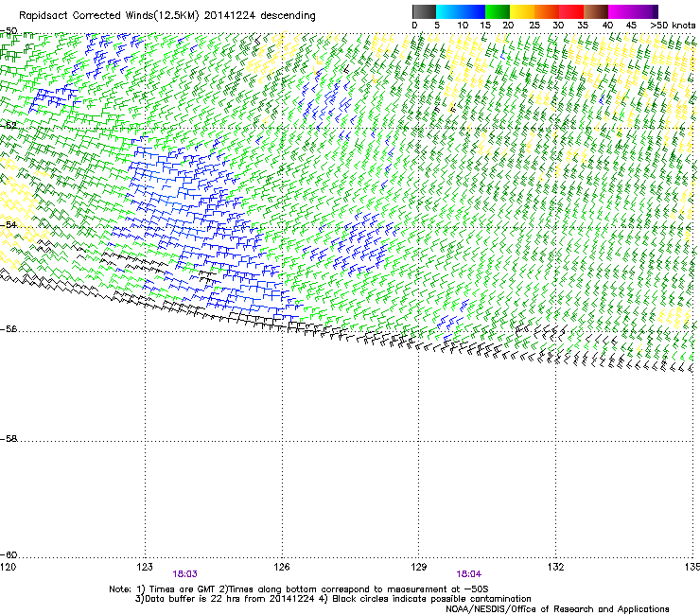The height and width of the screenshot is (615, 700).
Task: Click the green 15-20 knots legend swatch
Action: coord(498,11)
